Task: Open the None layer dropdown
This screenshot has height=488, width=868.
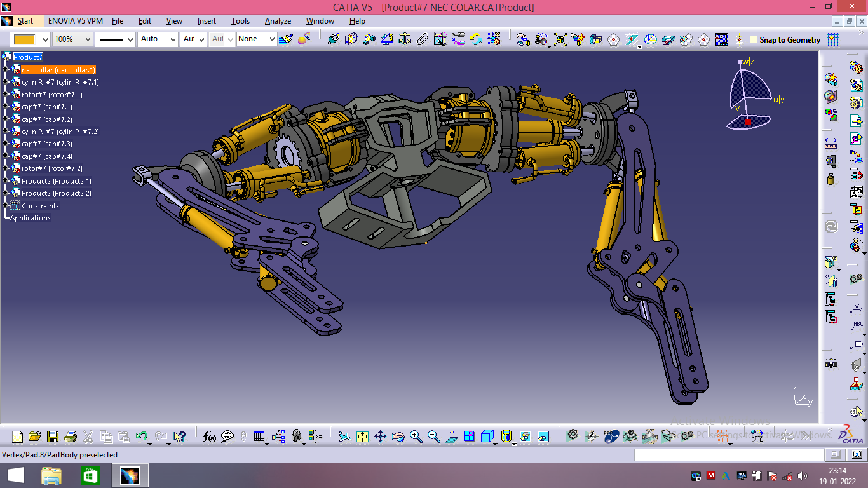Action: coord(272,39)
